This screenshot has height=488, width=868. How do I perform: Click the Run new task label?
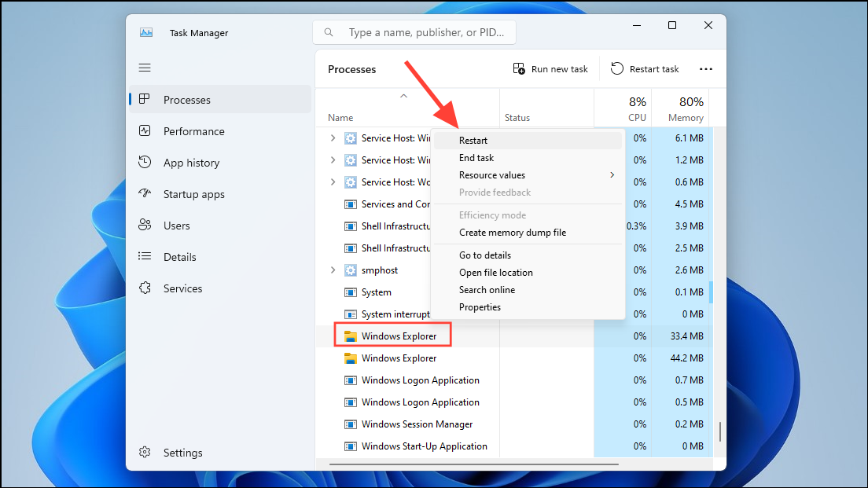(559, 69)
